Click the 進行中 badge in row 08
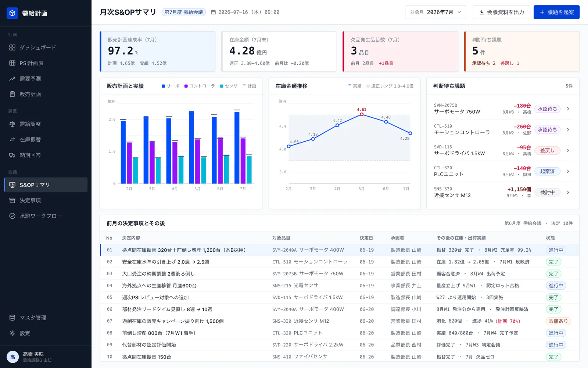The image size is (588, 368). pos(556,333)
